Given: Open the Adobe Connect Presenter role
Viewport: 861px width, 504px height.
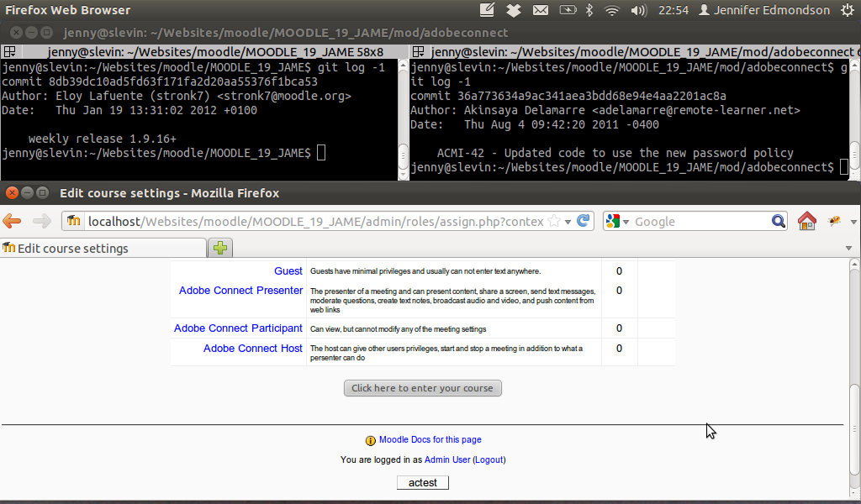Looking at the screenshot, I should pos(240,290).
